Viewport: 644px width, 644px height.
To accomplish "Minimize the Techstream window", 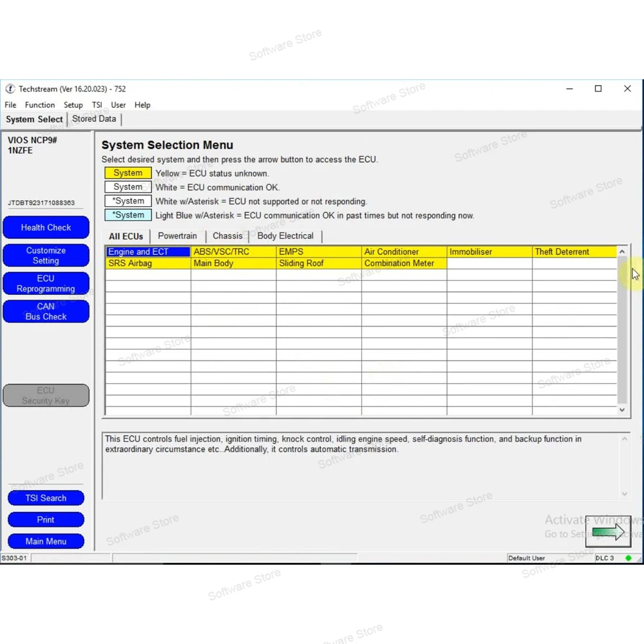I will click(569, 89).
